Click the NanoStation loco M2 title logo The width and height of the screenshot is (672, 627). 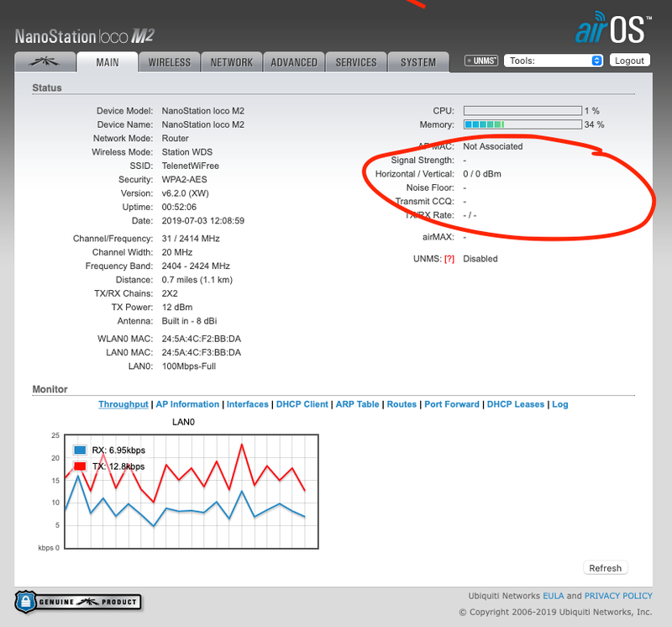[85, 36]
